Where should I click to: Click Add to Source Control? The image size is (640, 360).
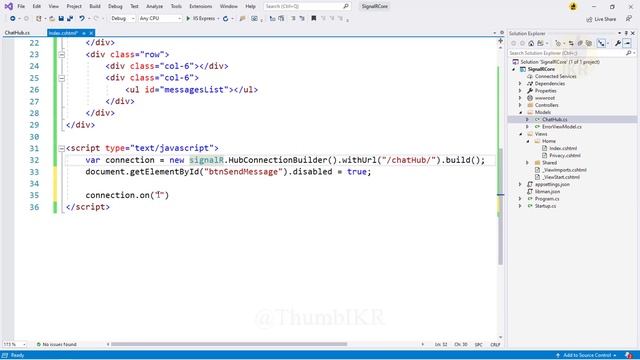click(x=586, y=356)
